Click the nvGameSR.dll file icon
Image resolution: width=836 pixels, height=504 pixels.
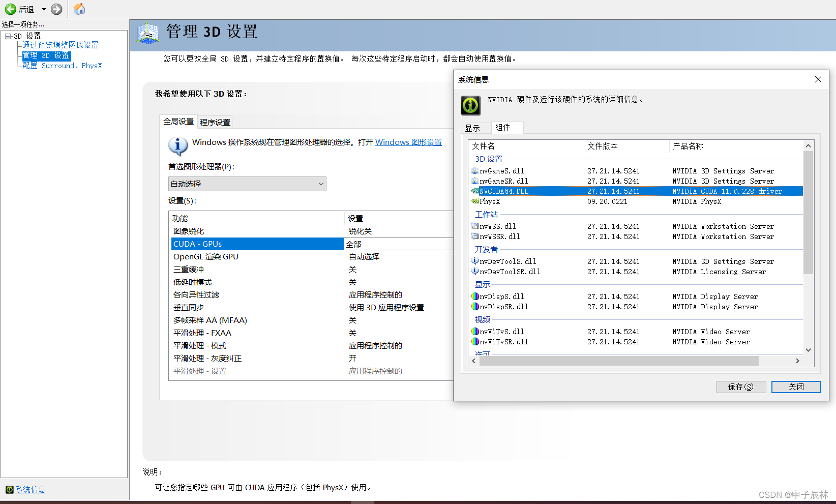point(475,181)
